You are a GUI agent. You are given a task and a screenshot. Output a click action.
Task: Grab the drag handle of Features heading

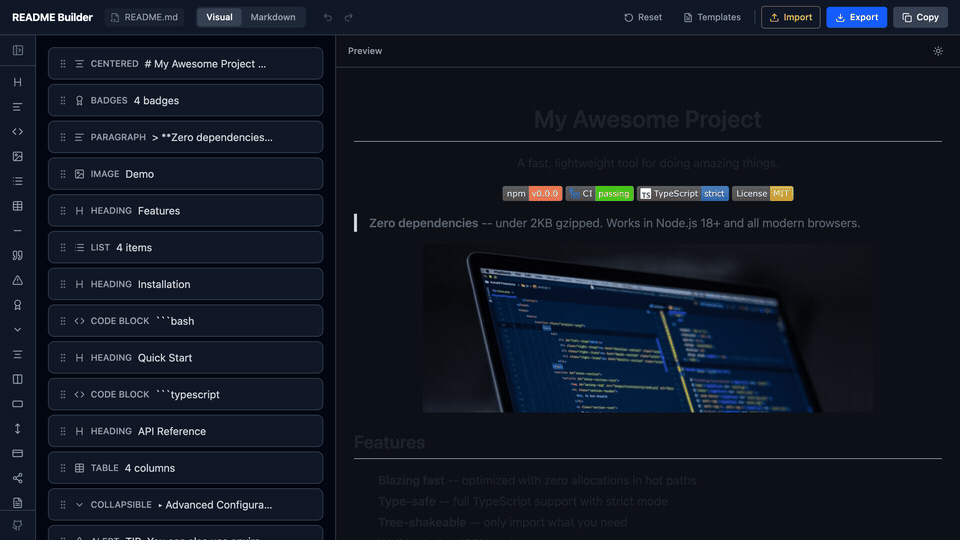(x=63, y=211)
